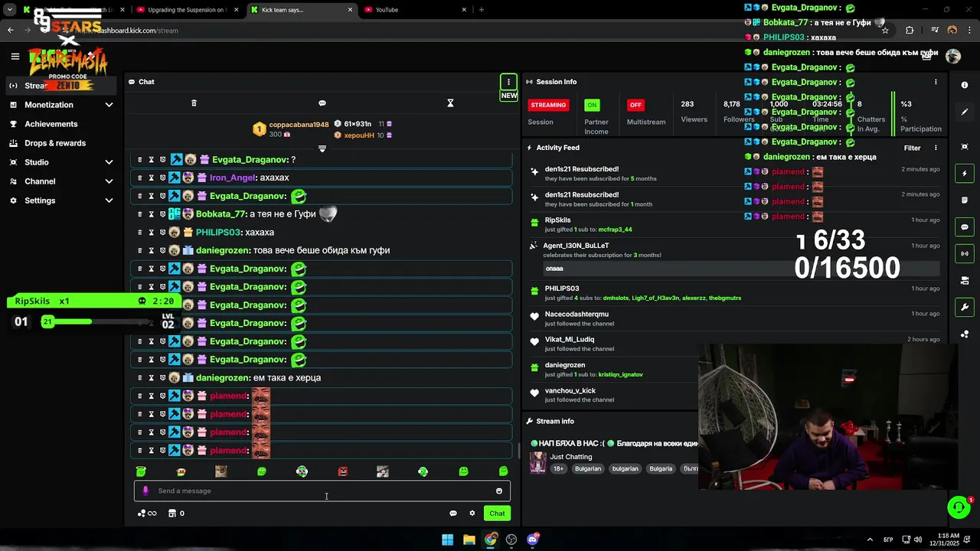Open Discord from the taskbar
The height and width of the screenshot is (551, 980).
(533, 540)
